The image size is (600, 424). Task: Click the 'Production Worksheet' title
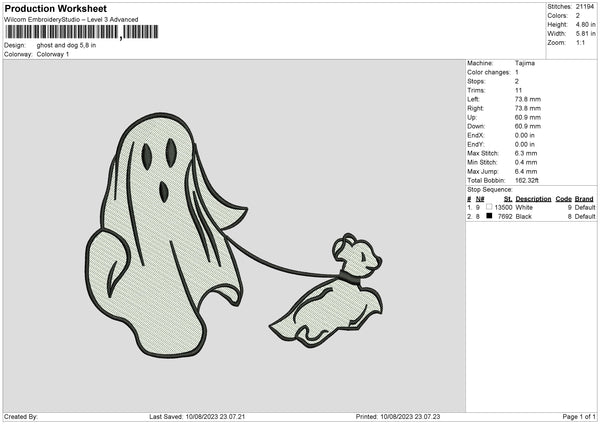[x=56, y=8]
